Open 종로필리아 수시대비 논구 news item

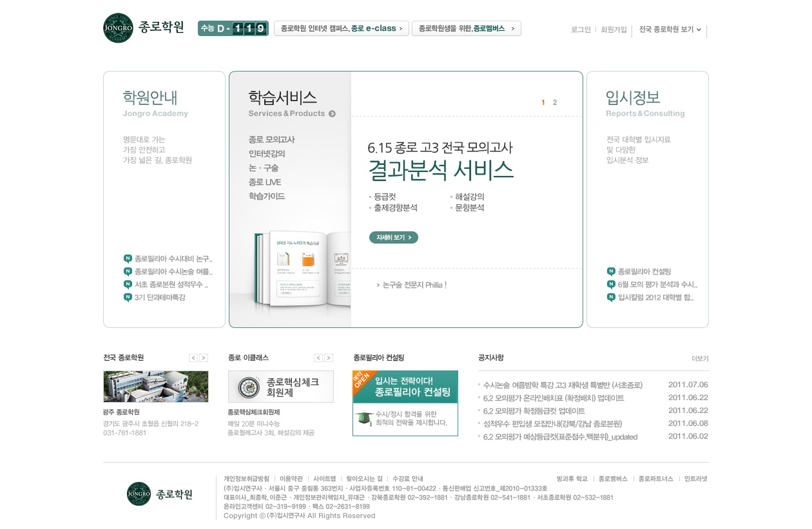point(173,259)
